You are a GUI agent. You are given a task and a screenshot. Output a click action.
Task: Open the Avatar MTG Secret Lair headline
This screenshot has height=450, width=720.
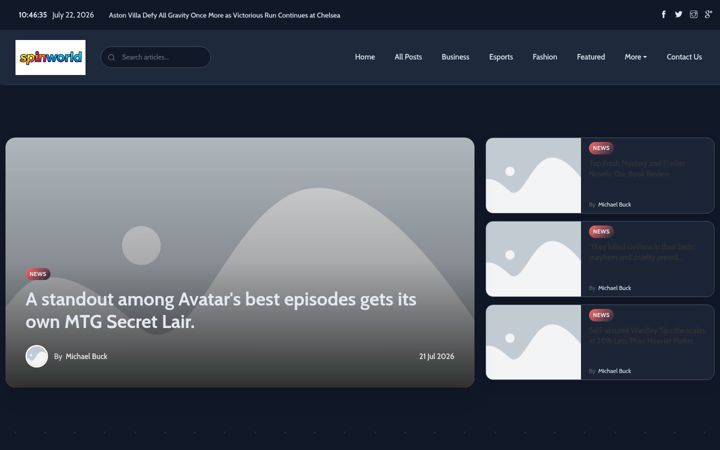221,310
